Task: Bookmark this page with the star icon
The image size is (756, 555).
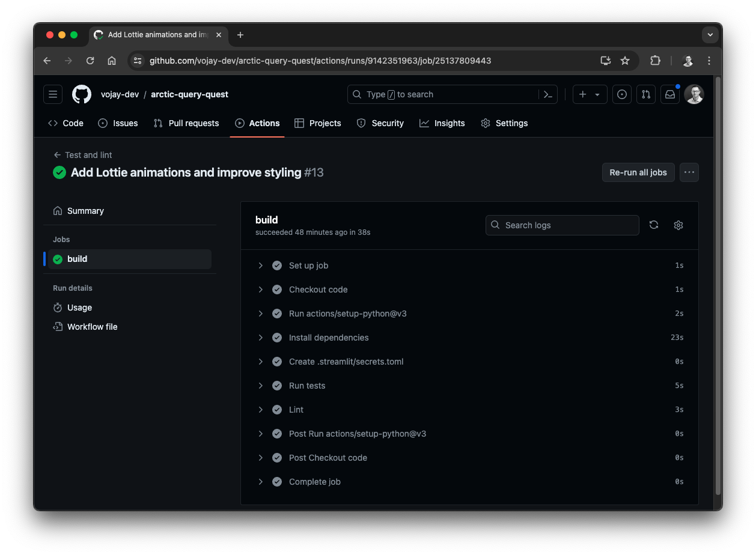Action: pos(625,61)
